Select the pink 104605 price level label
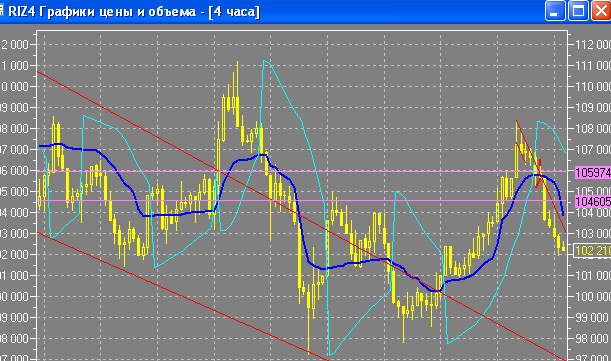The height and width of the screenshot is (361, 611). 593,201
